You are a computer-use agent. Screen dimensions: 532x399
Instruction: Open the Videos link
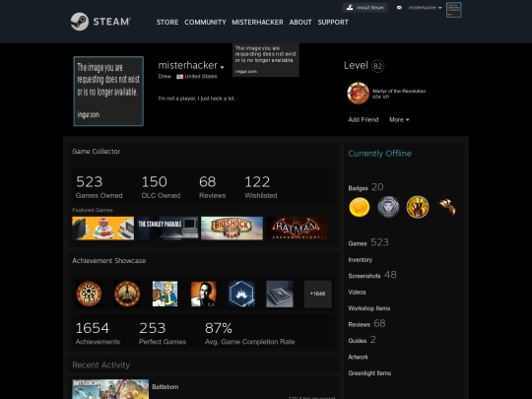click(357, 293)
